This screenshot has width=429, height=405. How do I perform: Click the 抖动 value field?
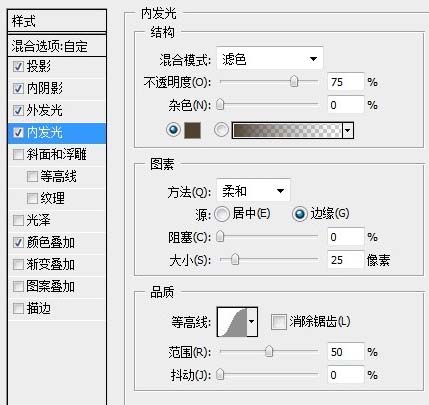(x=346, y=375)
